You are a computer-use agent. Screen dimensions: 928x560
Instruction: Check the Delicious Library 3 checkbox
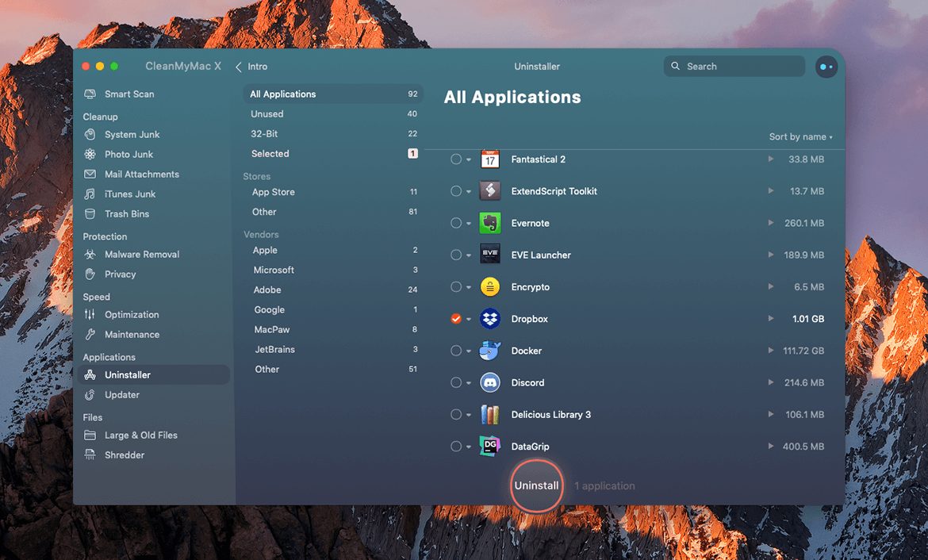[456, 414]
